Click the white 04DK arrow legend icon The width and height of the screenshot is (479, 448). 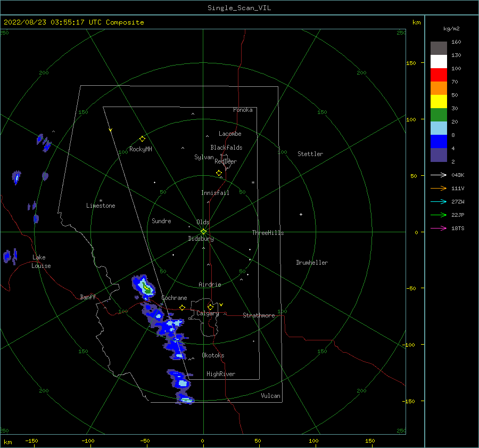[439, 175]
